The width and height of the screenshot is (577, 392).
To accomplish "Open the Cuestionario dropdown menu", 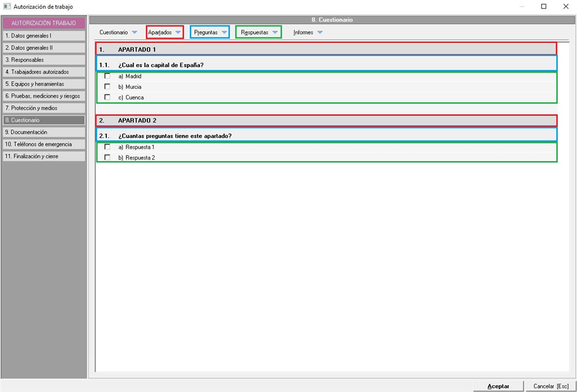I will tap(118, 32).
